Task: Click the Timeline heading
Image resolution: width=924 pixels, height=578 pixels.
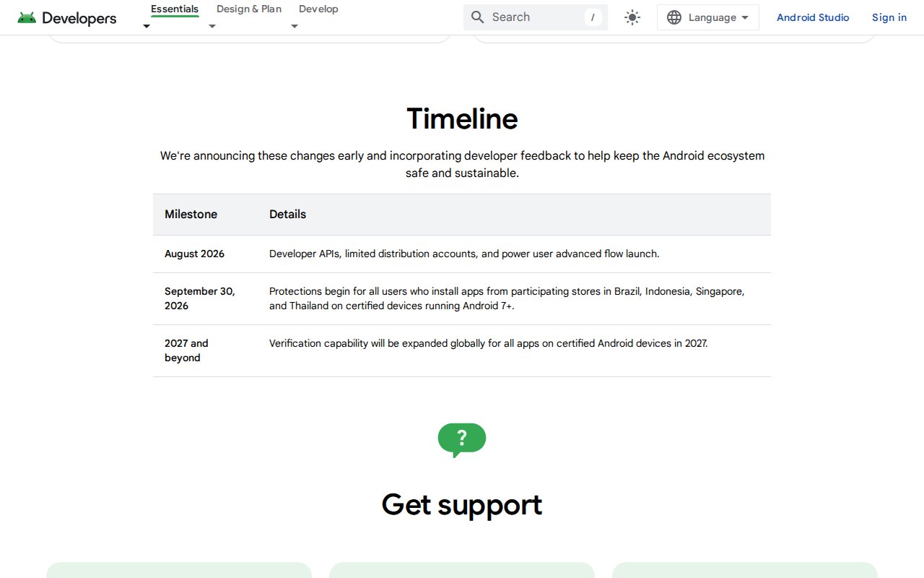Action: pos(462,118)
